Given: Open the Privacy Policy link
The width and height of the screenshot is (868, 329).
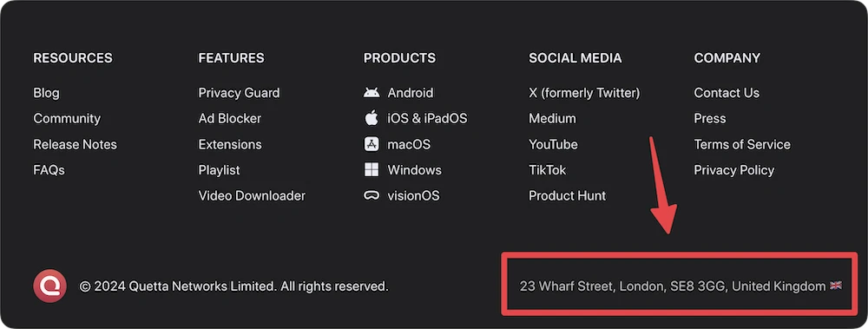Looking at the screenshot, I should (734, 170).
